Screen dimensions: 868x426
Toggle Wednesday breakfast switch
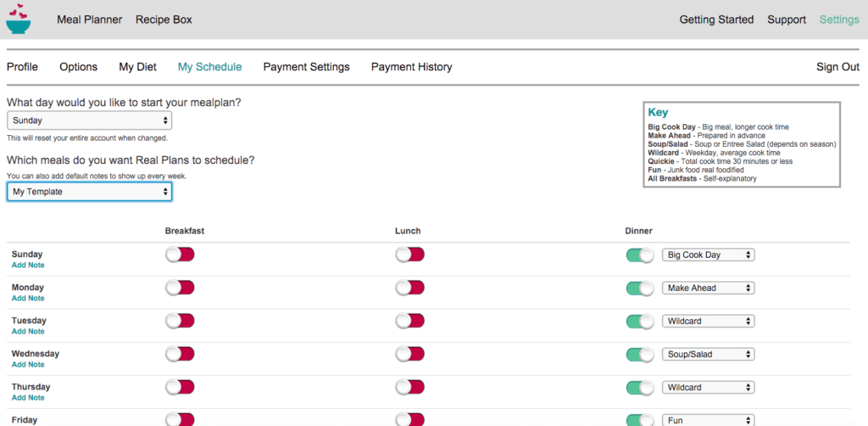pos(180,354)
